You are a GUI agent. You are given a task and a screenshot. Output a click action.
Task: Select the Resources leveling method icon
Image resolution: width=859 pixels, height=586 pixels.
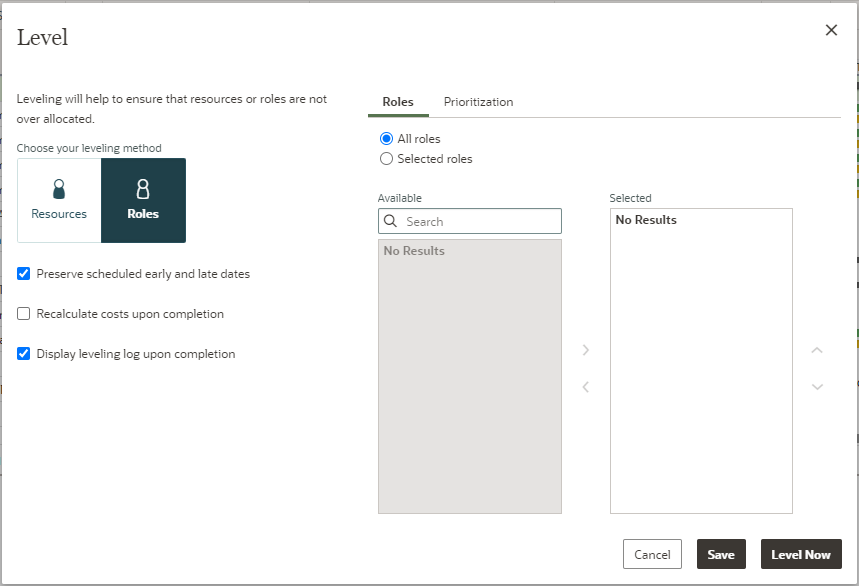pos(59,190)
